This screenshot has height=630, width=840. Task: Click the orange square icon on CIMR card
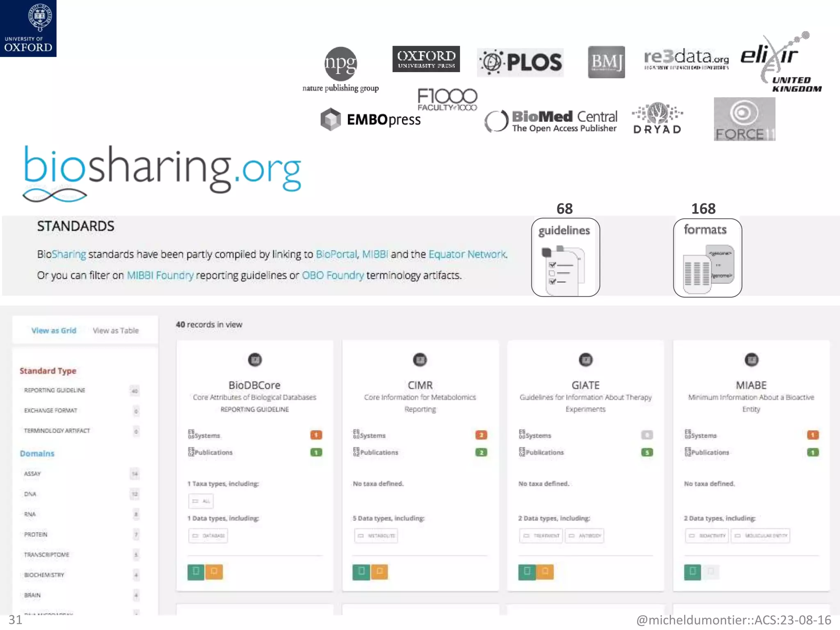(x=379, y=571)
